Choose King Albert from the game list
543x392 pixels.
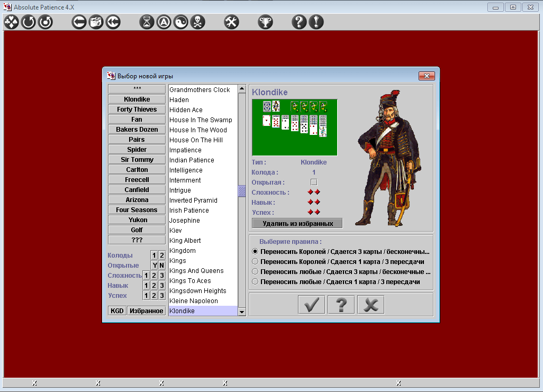pos(185,241)
